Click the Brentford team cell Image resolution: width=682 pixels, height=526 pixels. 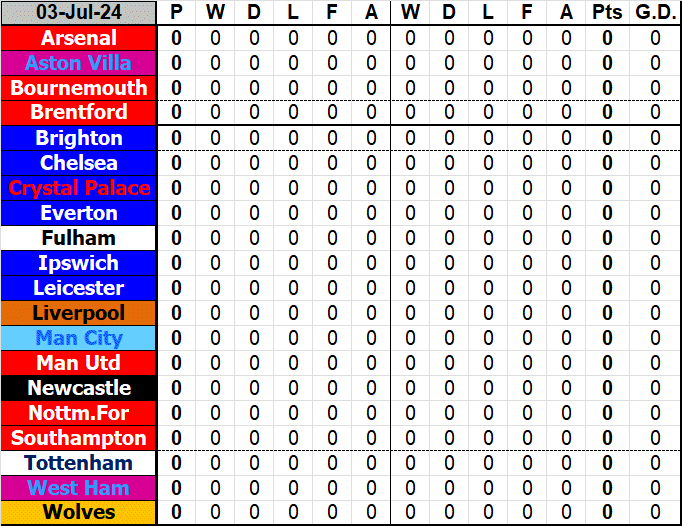coord(79,113)
